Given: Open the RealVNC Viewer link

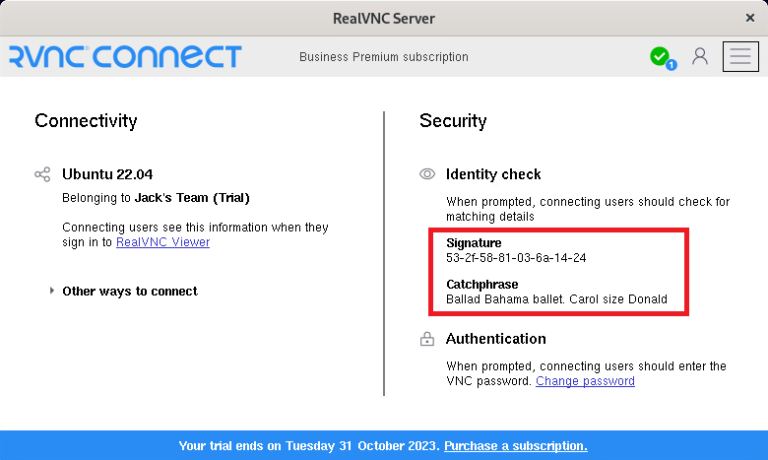Looking at the screenshot, I should [x=163, y=242].
